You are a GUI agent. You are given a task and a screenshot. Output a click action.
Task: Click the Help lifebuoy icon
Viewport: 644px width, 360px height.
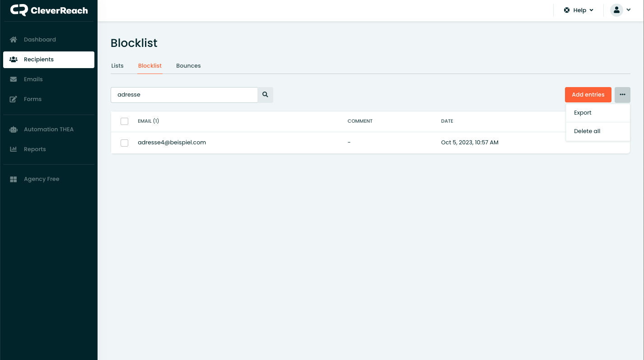567,10
